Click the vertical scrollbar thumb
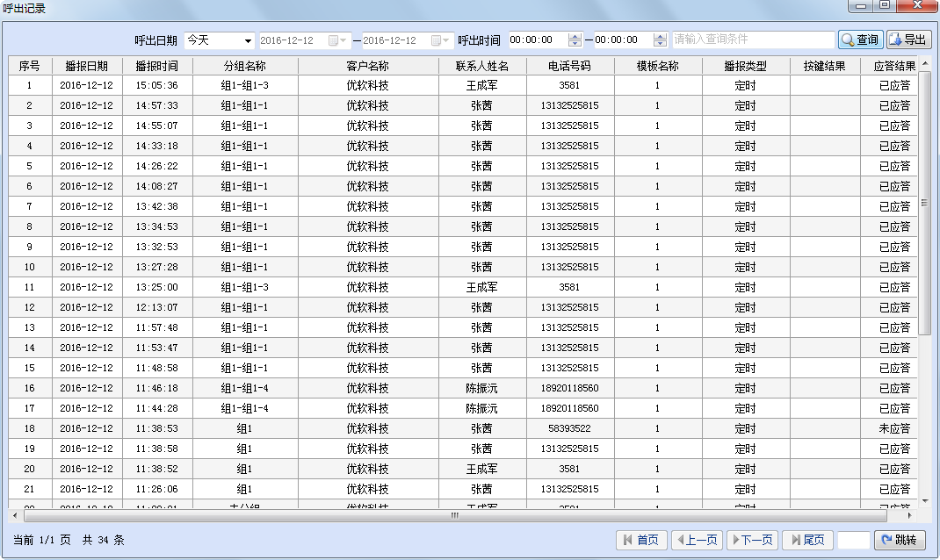The width and height of the screenshot is (940, 560). 925,202
